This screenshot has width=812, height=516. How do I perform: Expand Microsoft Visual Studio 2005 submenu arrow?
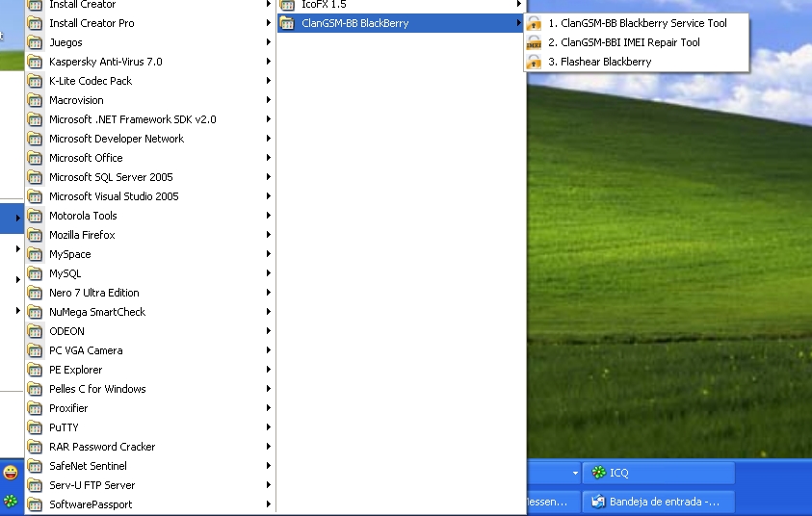tap(268, 196)
